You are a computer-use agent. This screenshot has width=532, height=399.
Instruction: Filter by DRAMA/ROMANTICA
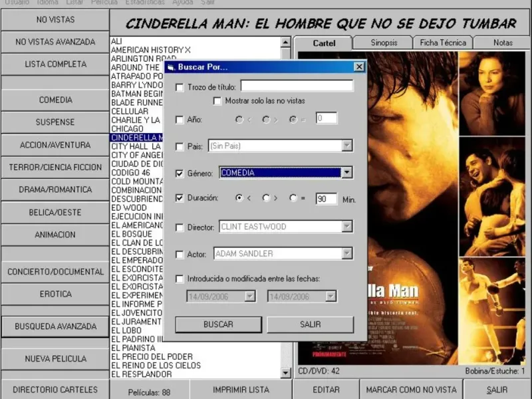point(55,190)
